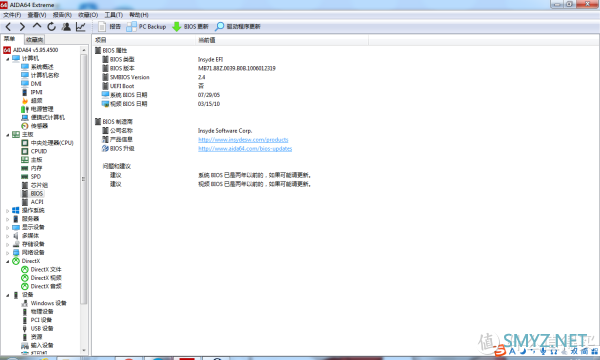Open the 工具(T) menu

[x=114, y=15]
